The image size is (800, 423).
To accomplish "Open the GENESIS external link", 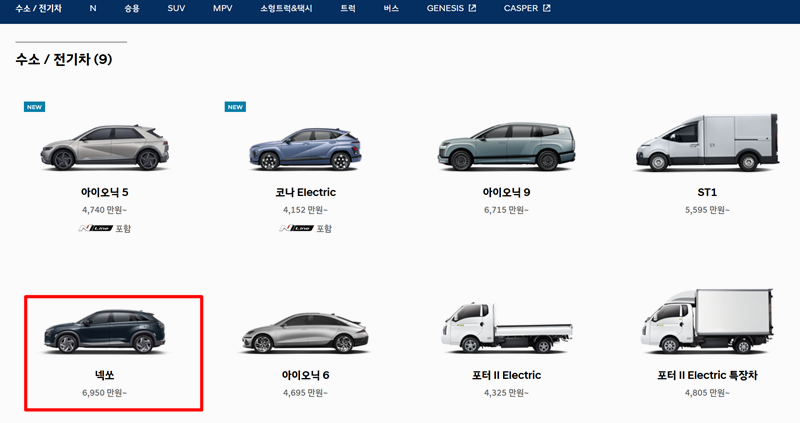I will 451,8.
